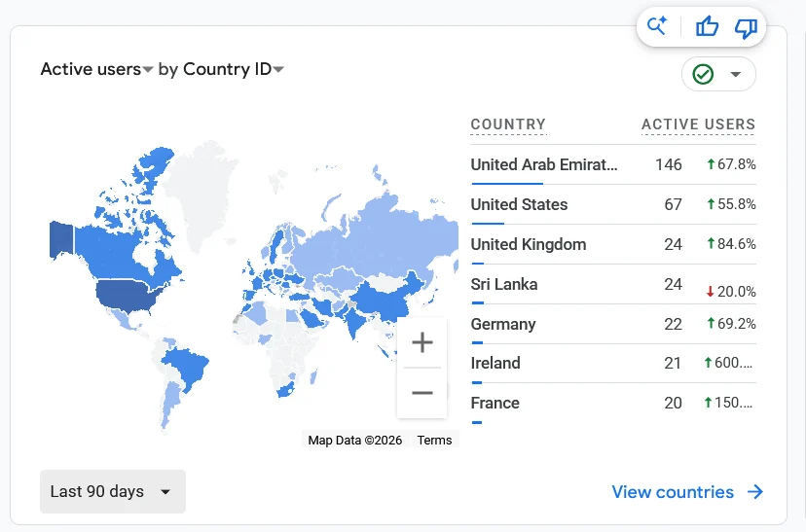This screenshot has width=806, height=532.
Task: Select the Ireland row
Action: 613,363
